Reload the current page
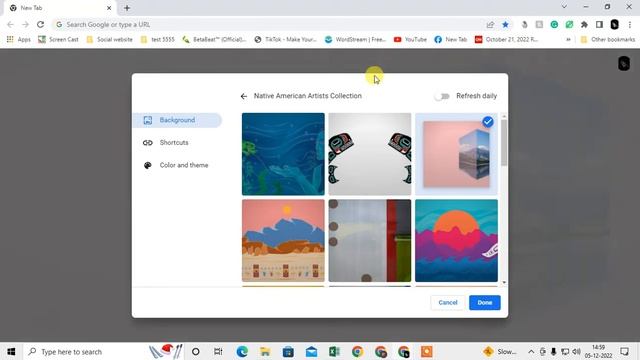 (40, 24)
